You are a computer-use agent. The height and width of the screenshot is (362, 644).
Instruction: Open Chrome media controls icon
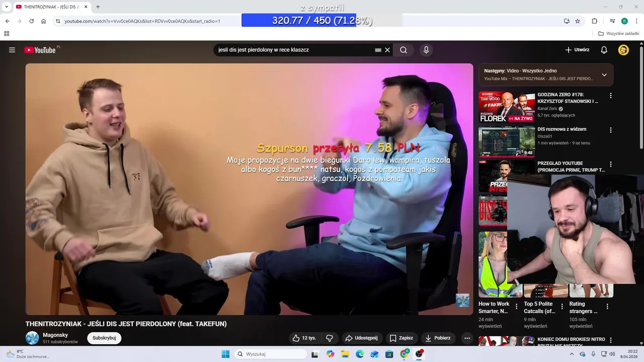612,21
